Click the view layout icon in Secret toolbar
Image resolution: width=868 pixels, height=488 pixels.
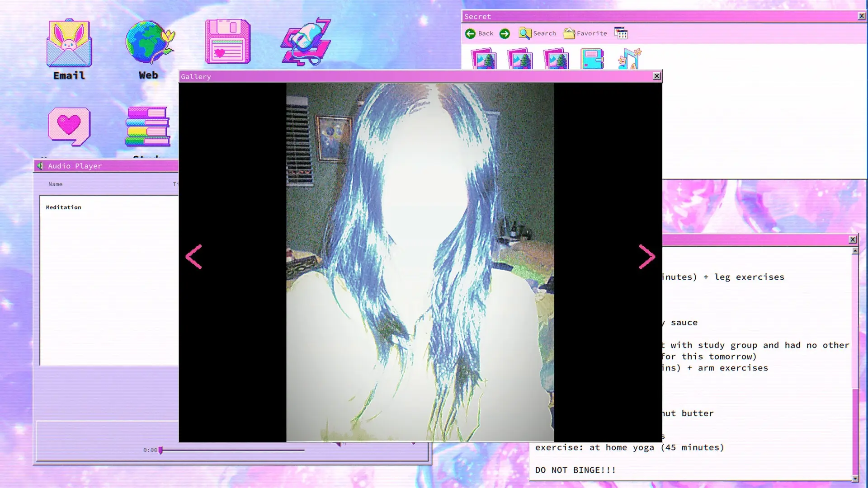(621, 33)
